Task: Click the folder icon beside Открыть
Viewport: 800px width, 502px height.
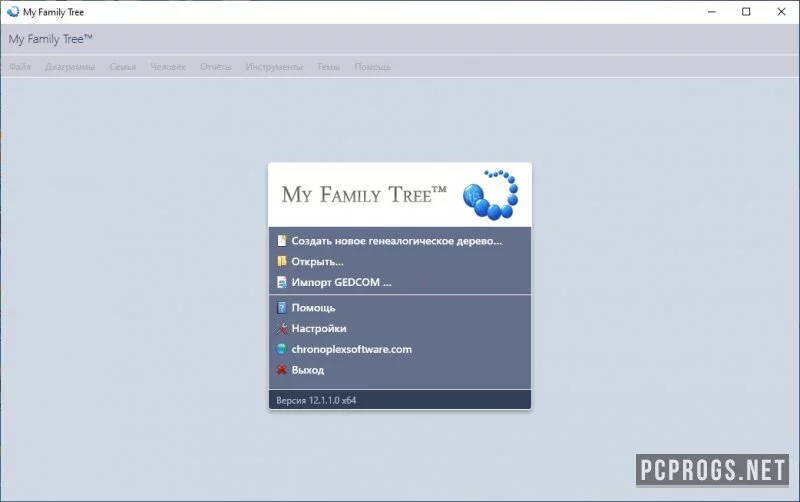Action: [282, 262]
